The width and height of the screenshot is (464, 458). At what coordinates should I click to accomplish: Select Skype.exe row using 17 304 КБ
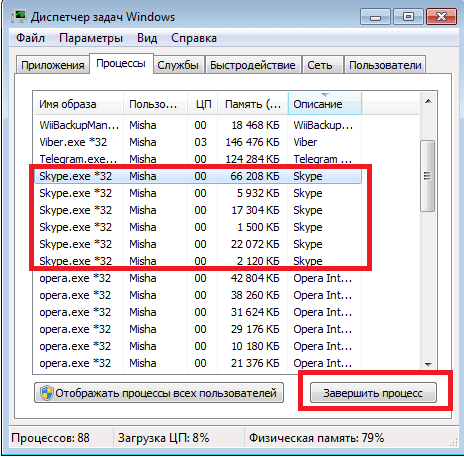pos(198,210)
